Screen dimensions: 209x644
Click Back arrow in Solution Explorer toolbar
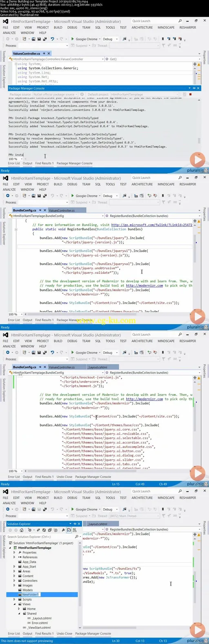pyautogui.click(x=10, y=530)
